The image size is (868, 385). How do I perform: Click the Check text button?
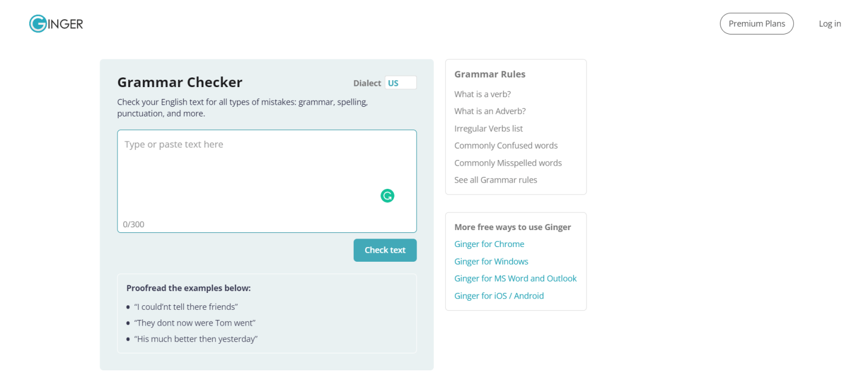pyautogui.click(x=385, y=250)
